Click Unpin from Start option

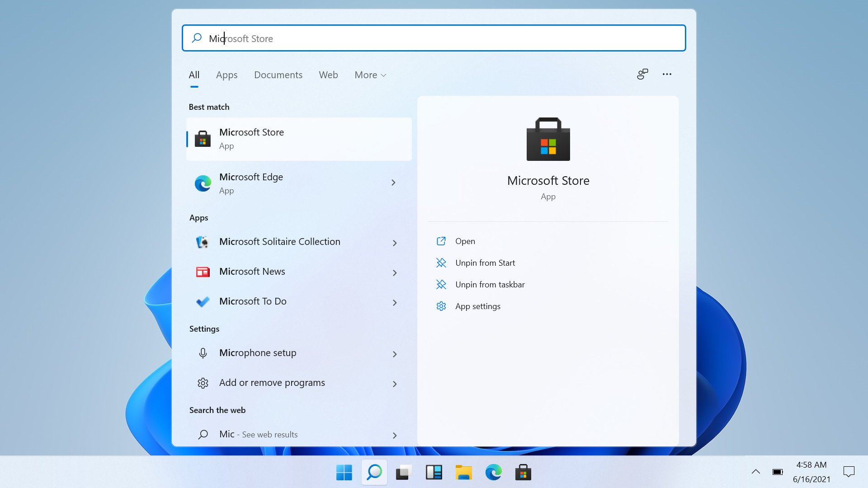[x=484, y=262]
